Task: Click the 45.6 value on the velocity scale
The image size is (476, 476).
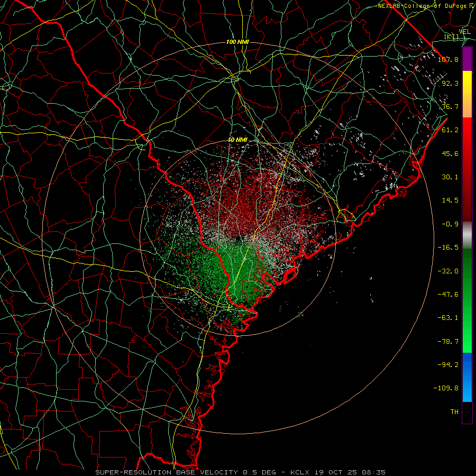Action: point(450,153)
